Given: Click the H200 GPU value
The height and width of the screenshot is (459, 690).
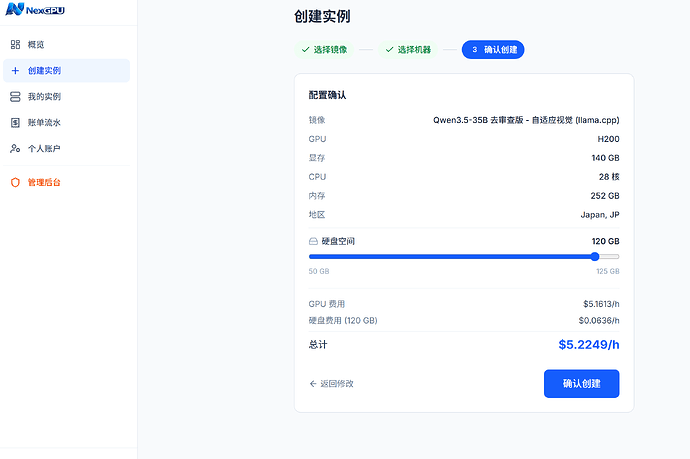Looking at the screenshot, I should [608, 139].
